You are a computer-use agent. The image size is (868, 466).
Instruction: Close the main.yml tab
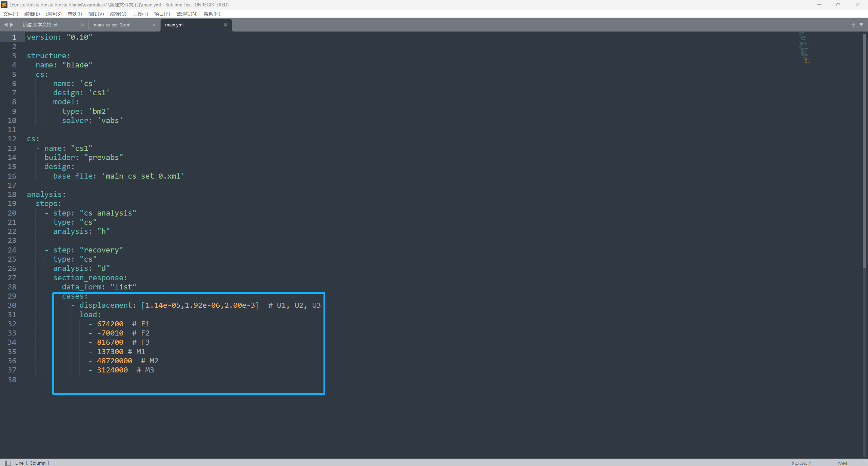click(x=225, y=25)
